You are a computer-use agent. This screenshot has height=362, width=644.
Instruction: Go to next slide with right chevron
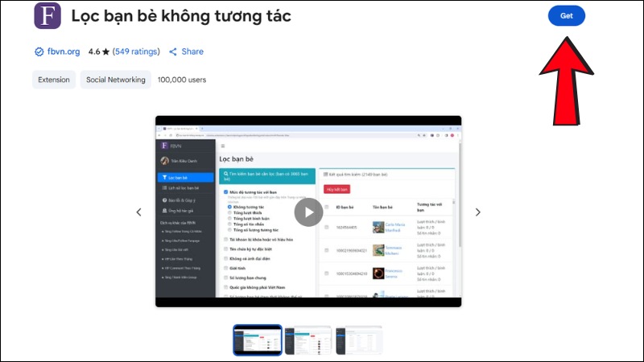(477, 212)
